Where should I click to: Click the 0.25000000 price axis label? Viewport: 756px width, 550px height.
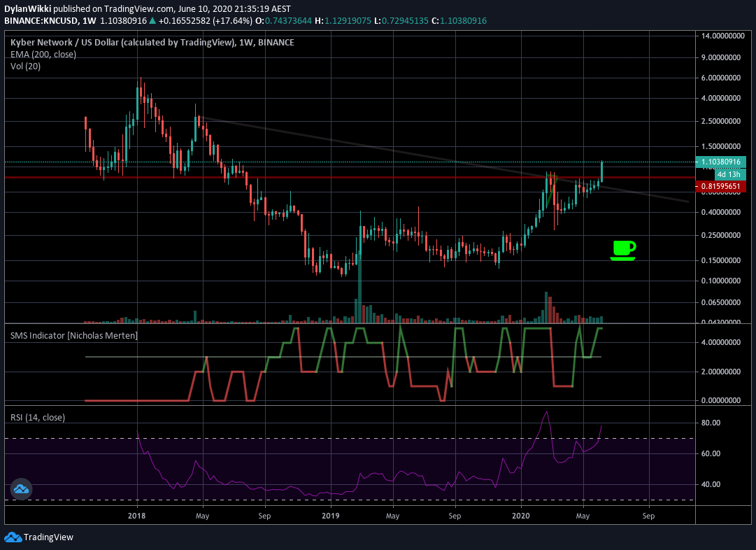click(x=721, y=235)
